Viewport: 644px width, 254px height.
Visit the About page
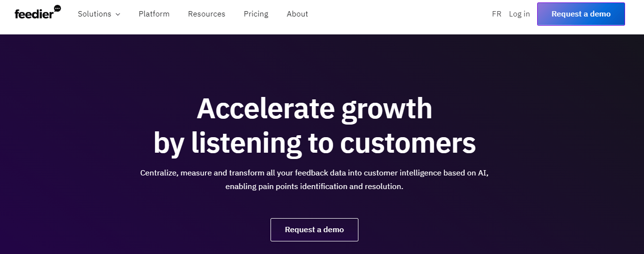pos(297,14)
